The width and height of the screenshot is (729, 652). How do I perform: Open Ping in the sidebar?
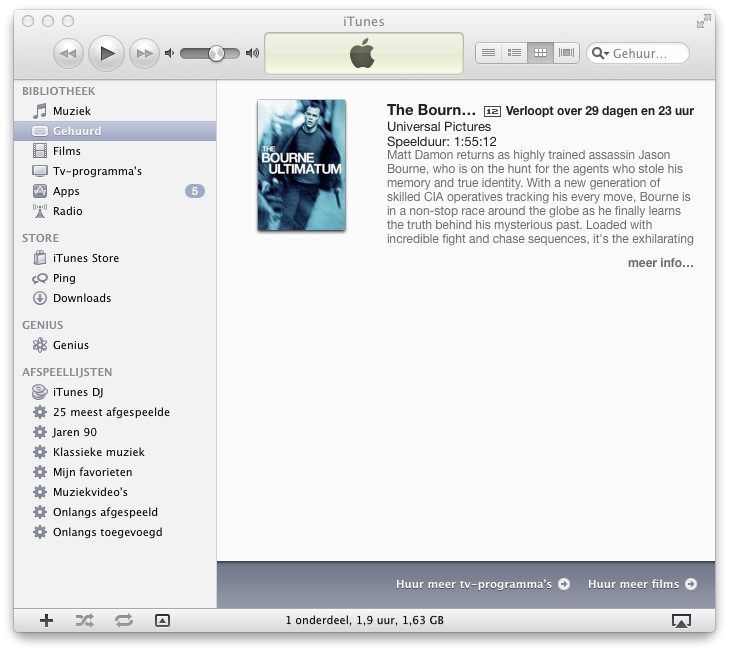[64, 278]
